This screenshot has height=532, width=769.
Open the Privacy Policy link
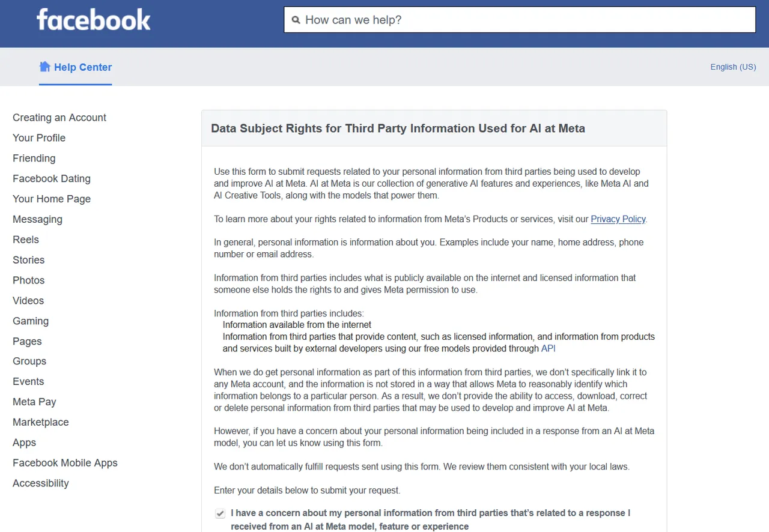click(618, 219)
